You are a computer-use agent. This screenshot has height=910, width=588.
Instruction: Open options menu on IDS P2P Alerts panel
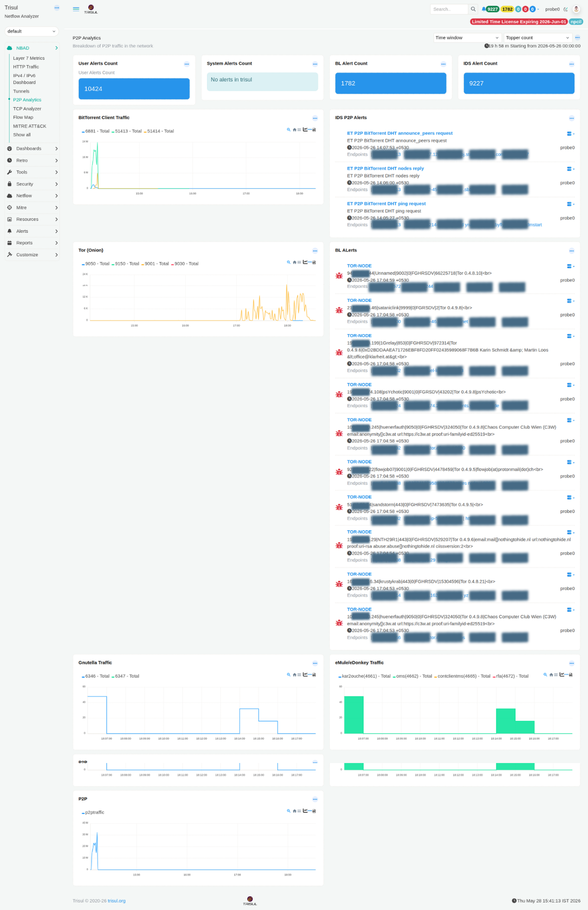point(572,118)
